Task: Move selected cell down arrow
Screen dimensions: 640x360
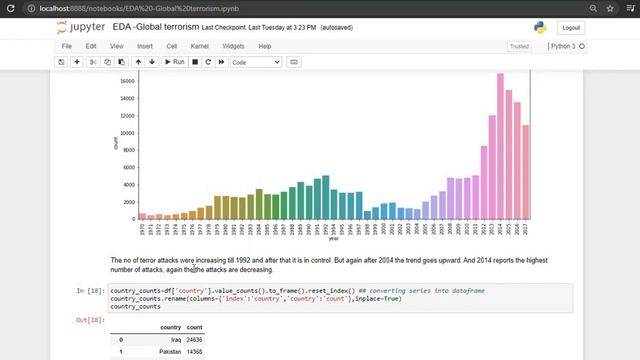Action: tap(152, 62)
